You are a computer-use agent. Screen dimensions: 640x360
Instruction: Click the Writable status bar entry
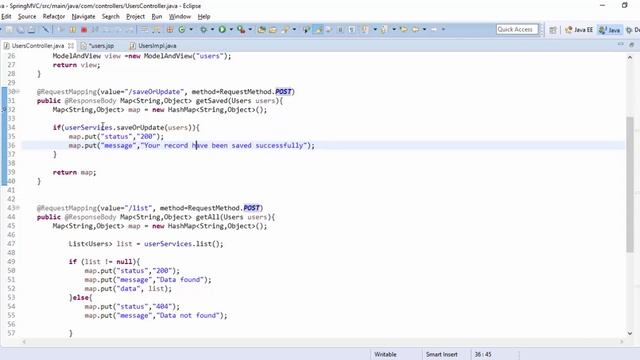tap(385, 354)
